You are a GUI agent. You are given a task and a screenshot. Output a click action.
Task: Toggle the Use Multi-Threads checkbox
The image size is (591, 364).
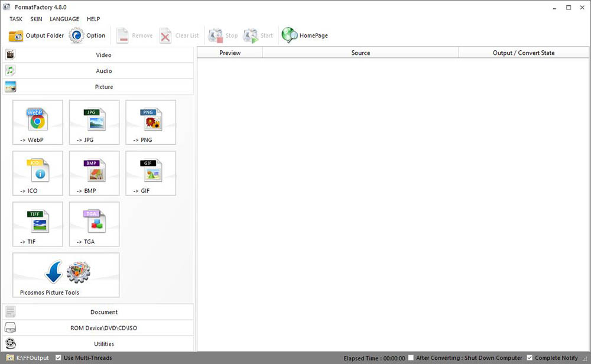point(59,358)
